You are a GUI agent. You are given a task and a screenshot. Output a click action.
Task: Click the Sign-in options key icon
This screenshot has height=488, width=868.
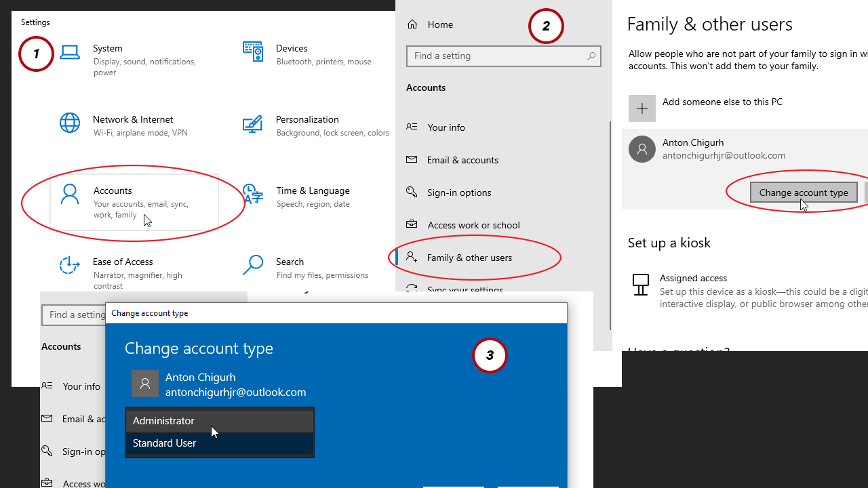(x=412, y=192)
